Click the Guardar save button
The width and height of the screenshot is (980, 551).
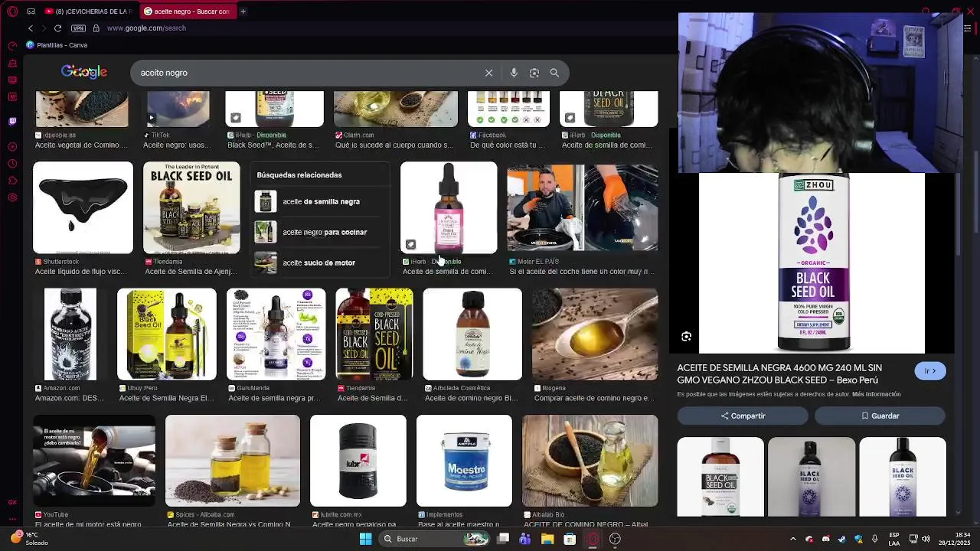(x=880, y=416)
